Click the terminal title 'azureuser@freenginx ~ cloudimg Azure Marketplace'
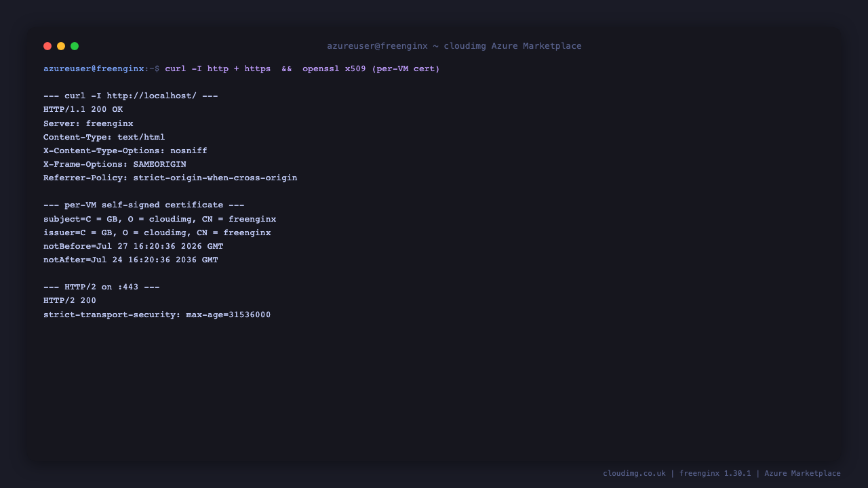Image resolution: width=868 pixels, height=488 pixels. pyautogui.click(x=454, y=46)
